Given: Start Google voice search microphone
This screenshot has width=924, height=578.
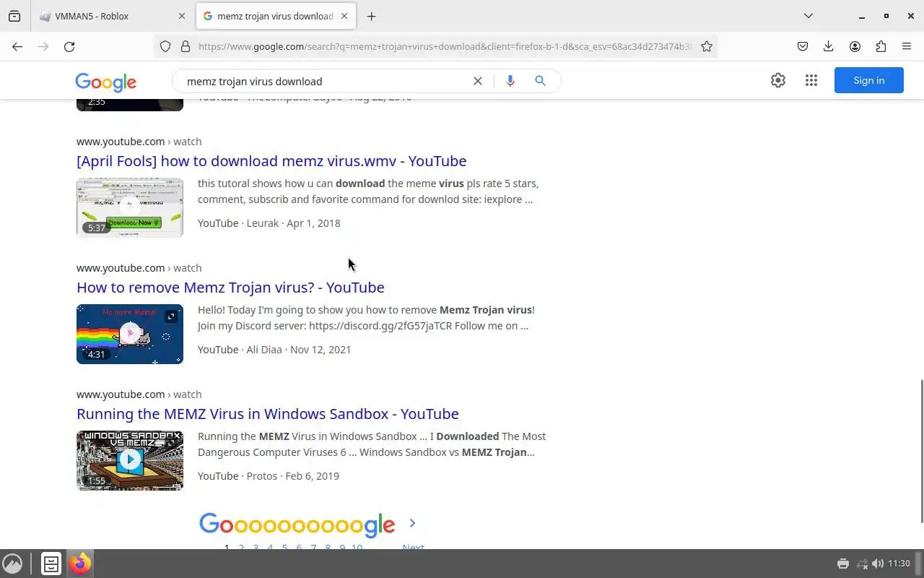Looking at the screenshot, I should click(x=510, y=81).
